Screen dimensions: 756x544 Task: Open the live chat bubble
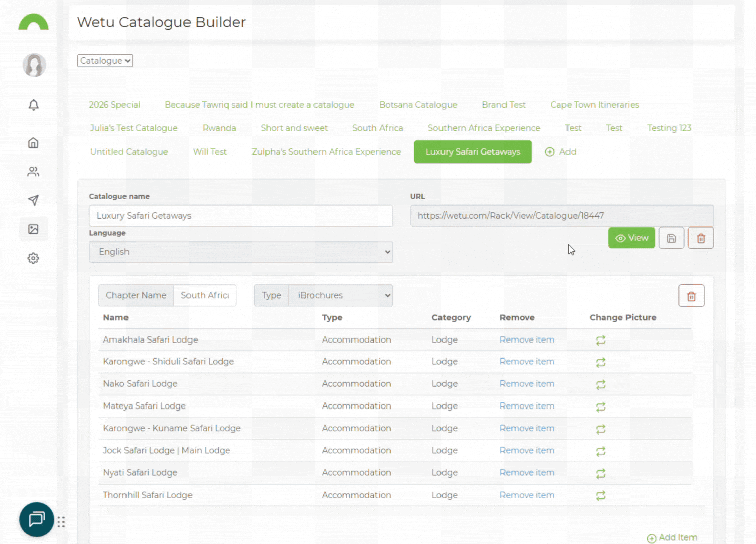pos(37,519)
